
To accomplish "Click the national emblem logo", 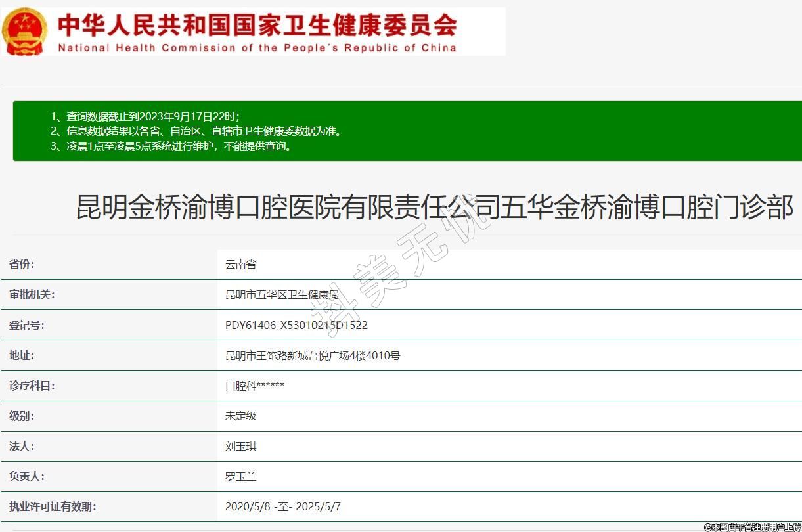I will (x=25, y=31).
